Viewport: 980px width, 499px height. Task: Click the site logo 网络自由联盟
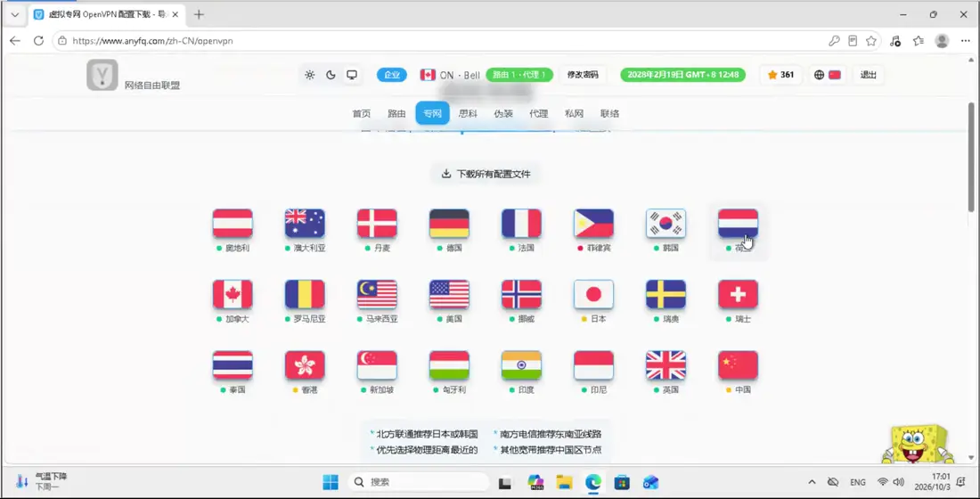(134, 76)
